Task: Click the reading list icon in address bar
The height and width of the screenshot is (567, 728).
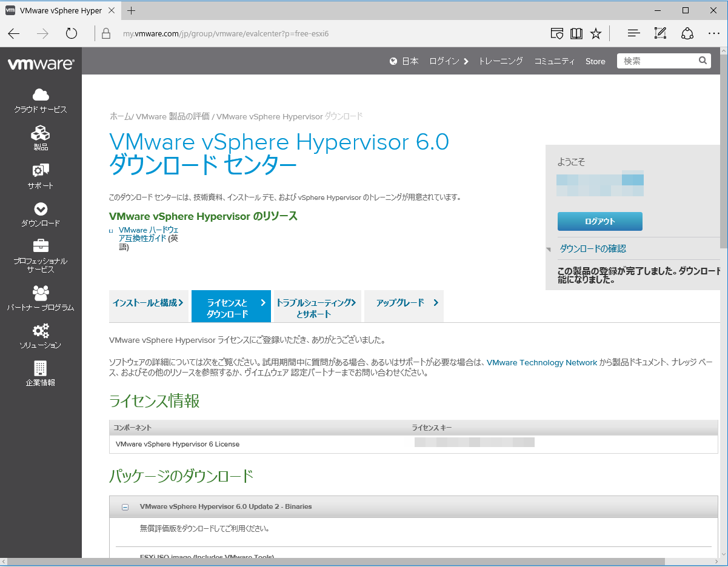Action: click(x=557, y=34)
